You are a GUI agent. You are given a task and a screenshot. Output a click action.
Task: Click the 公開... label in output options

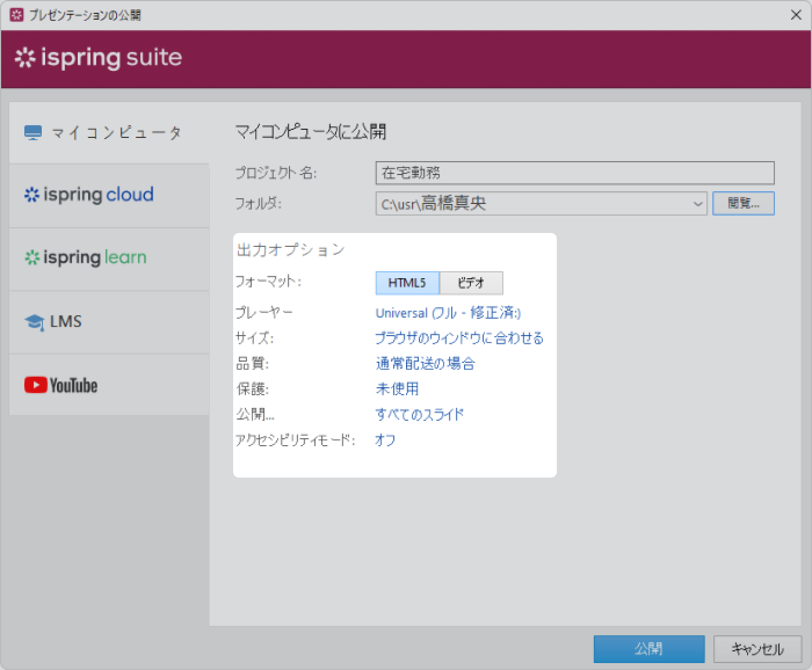tap(255, 414)
